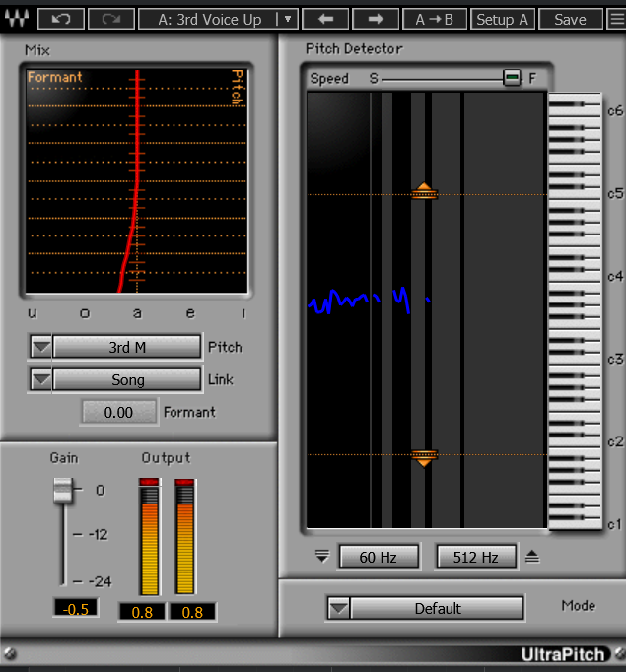Viewport: 626px width, 672px height.
Task: Click the preset name 3rd Voice Up
Action: (210, 20)
